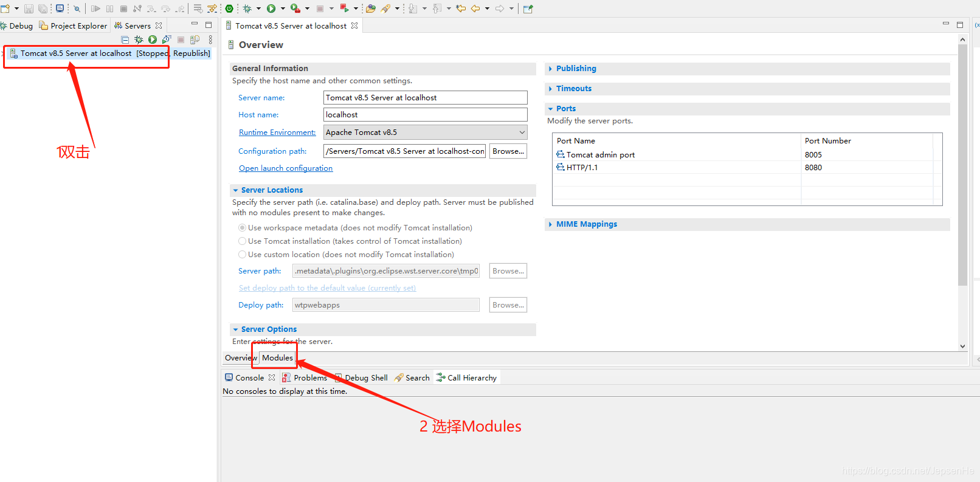This screenshot has height=482, width=980.
Task: Click the Save icon in main toolbar
Action: pos(29,9)
